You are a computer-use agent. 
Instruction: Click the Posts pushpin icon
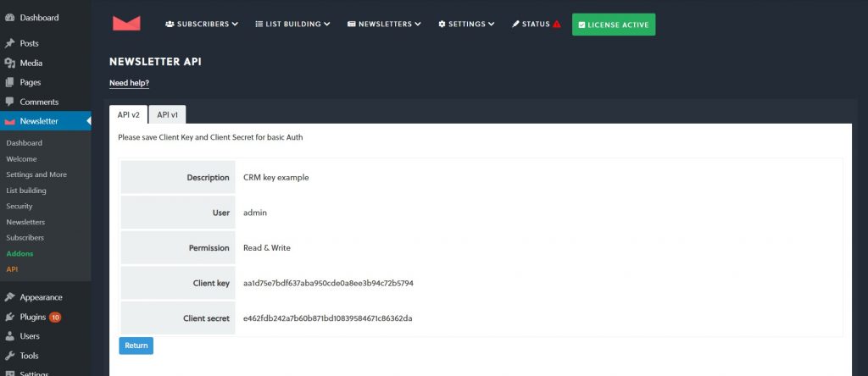[10, 43]
